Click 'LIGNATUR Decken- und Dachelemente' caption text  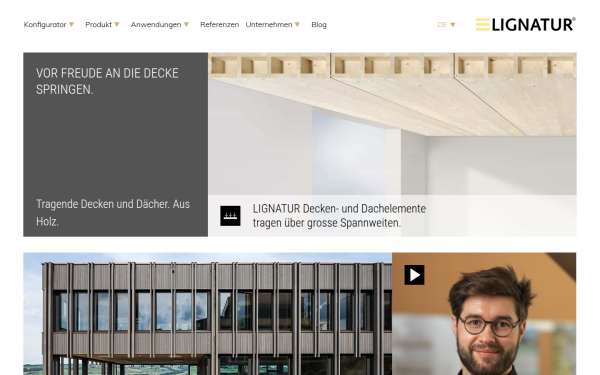click(339, 209)
